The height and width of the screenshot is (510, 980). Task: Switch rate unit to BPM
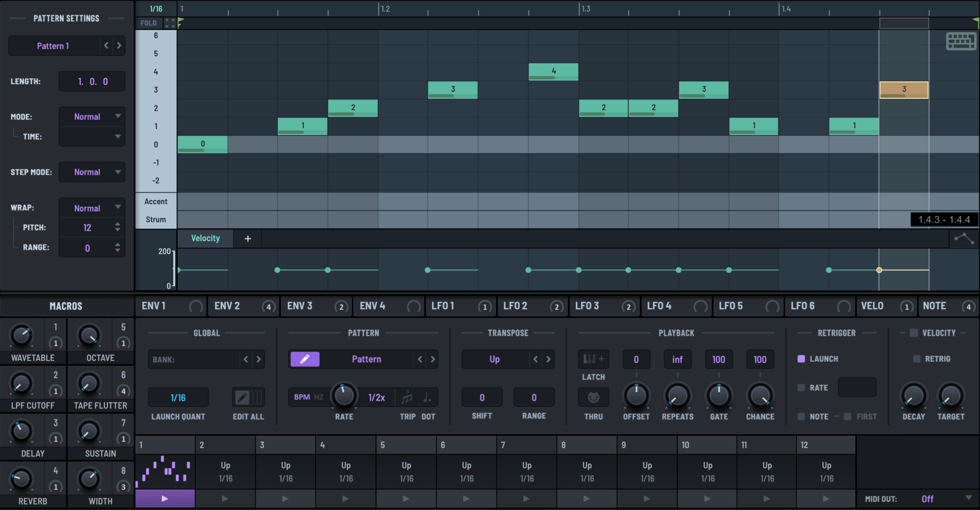pos(302,397)
